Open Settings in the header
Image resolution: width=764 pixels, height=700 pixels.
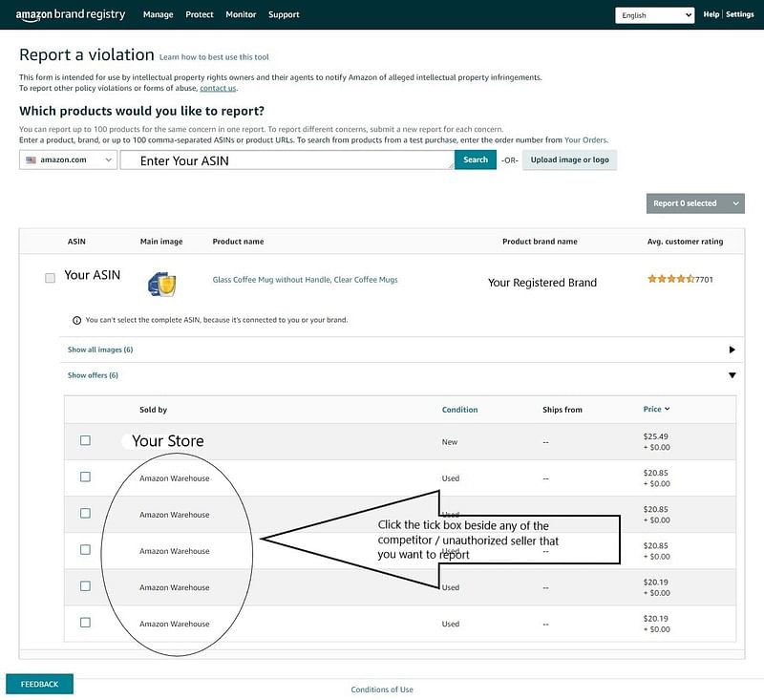[739, 14]
